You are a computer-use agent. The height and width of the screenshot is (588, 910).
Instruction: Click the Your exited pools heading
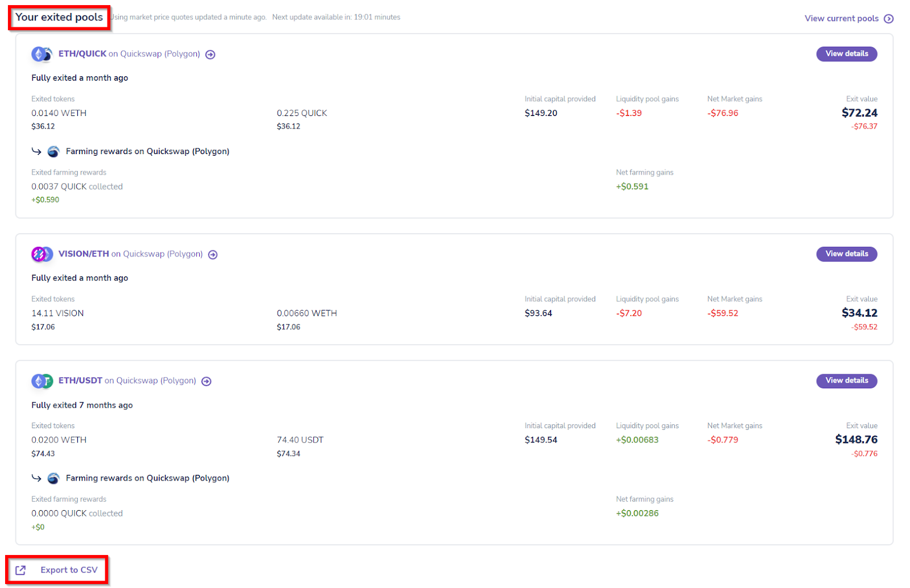(59, 18)
